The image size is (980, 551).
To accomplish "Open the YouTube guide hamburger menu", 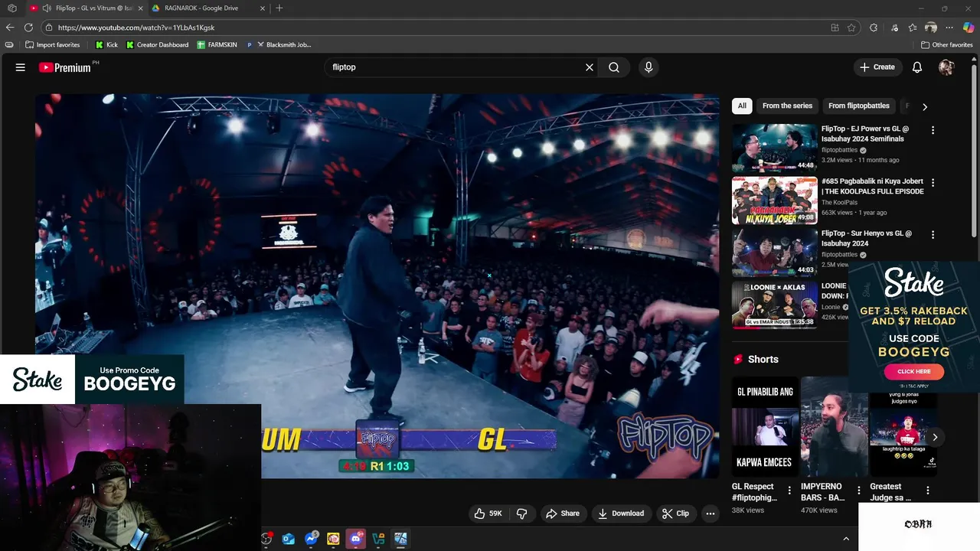I will [x=21, y=67].
